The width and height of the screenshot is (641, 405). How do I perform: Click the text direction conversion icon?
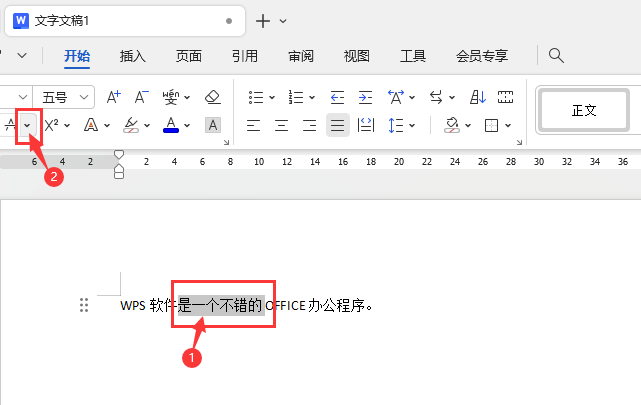pos(436,97)
